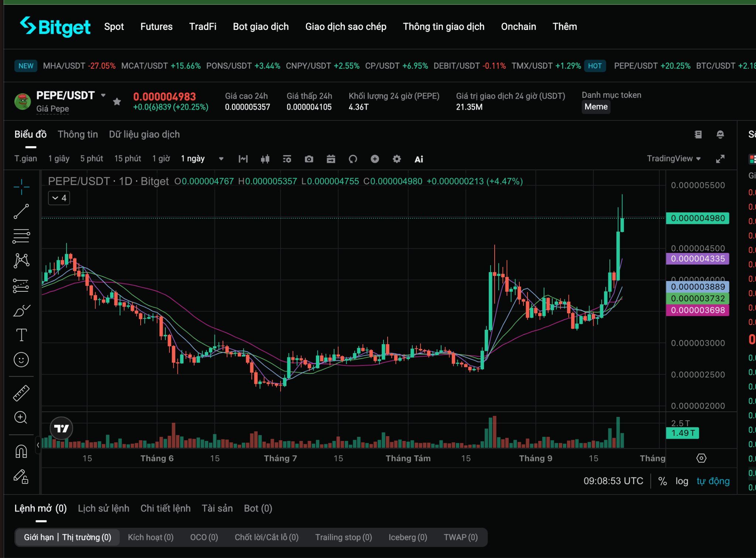Toggle log scale on price axis
This screenshot has height=558, width=756.
click(x=682, y=481)
